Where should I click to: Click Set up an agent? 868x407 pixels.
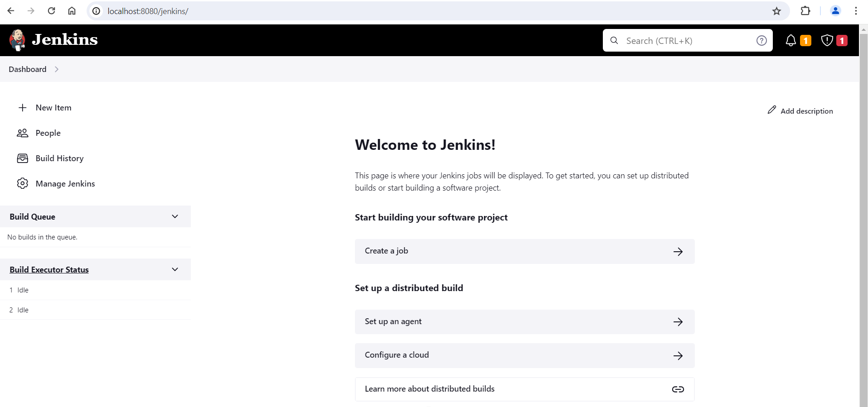pyautogui.click(x=525, y=322)
